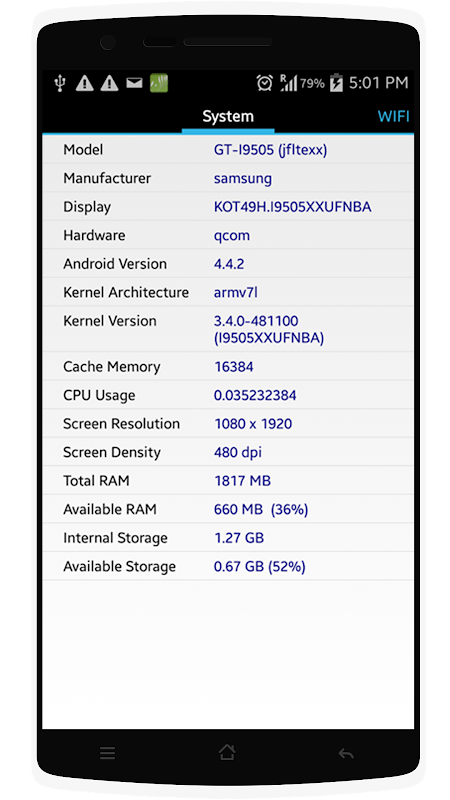450x800 pixels.
Task: Tap the green app notification icon
Action: point(159,83)
